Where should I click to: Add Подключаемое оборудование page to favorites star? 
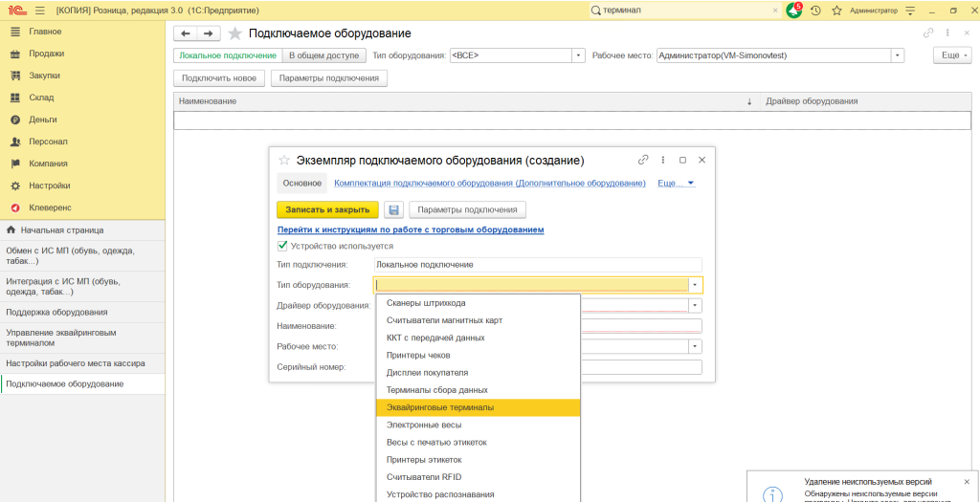click(234, 33)
